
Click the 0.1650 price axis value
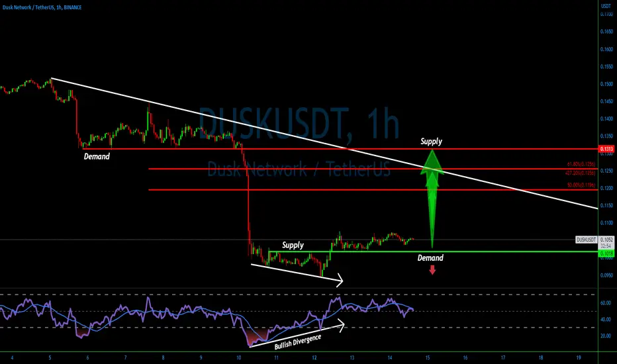pyautogui.click(x=606, y=32)
